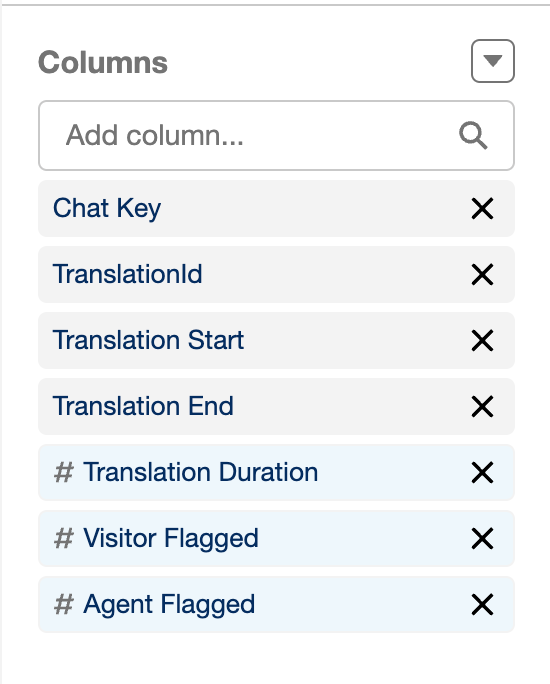
Task: Select the Translation Duration column label
Action: click(201, 472)
